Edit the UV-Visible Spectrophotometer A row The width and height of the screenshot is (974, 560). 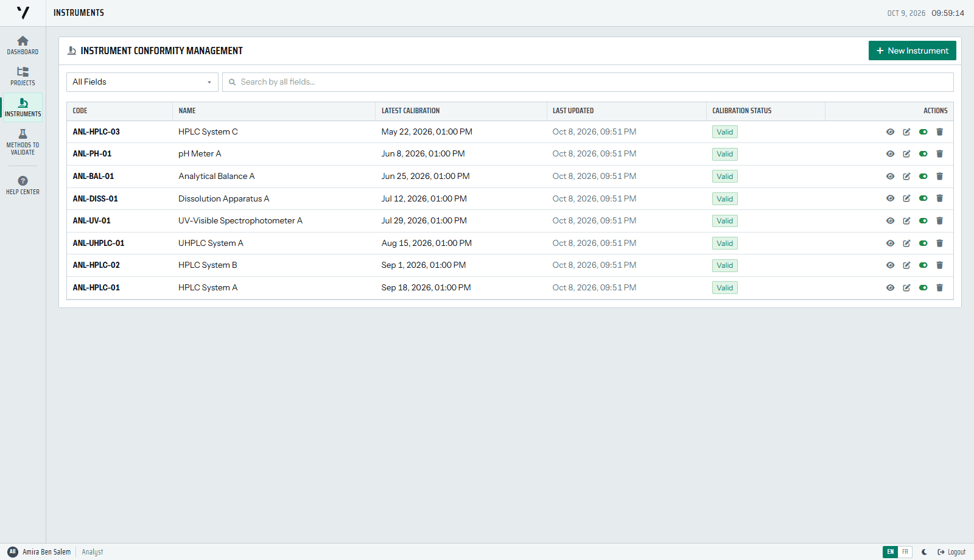(x=906, y=221)
